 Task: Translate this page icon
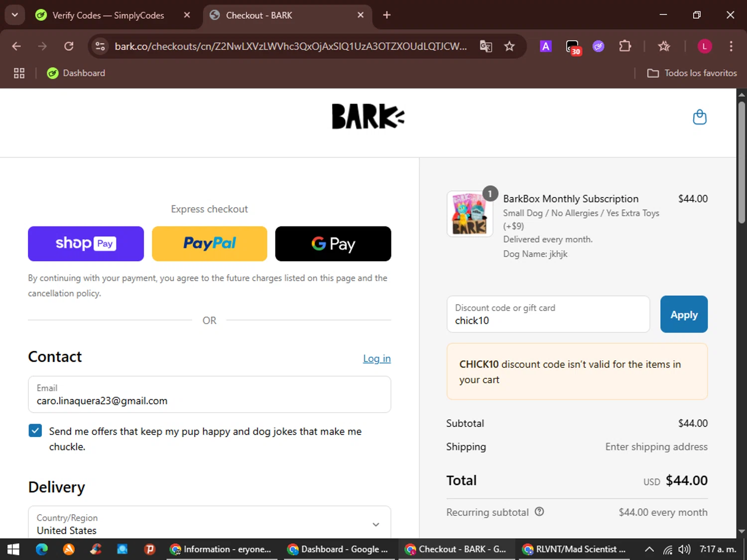click(486, 46)
